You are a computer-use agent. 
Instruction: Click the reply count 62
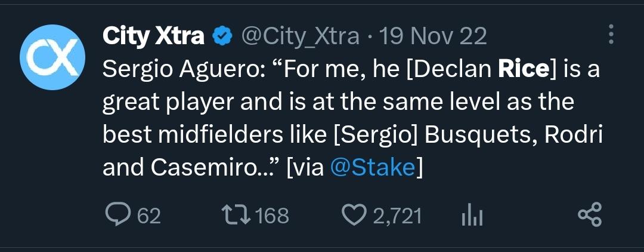click(149, 216)
